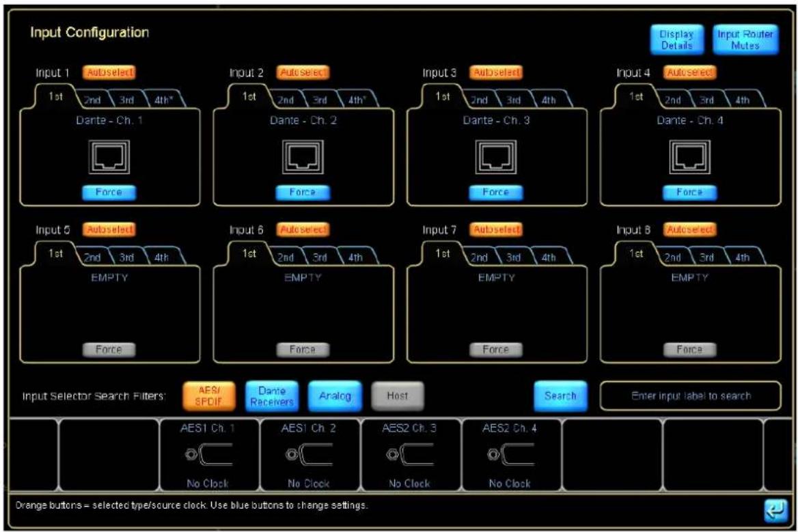Image resolution: width=798 pixels, height=532 pixels.
Task: Click the EMPTY label in Input 5
Action: (x=109, y=278)
